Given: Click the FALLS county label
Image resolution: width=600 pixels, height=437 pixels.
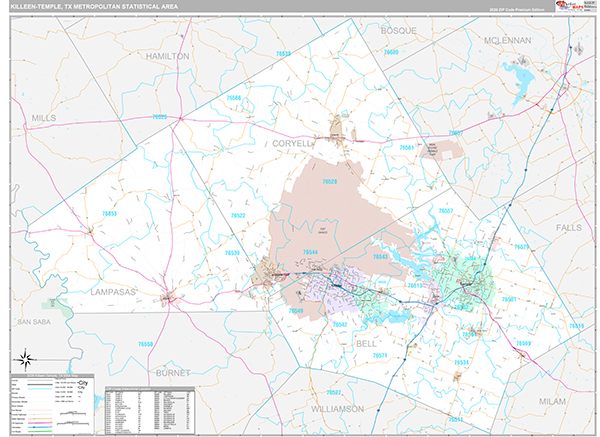Looking at the screenshot, I should (x=568, y=228).
